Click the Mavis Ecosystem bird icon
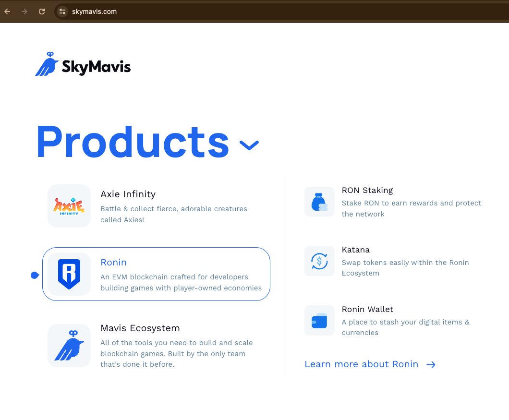Viewport: 509px width, 420px height. point(69,345)
